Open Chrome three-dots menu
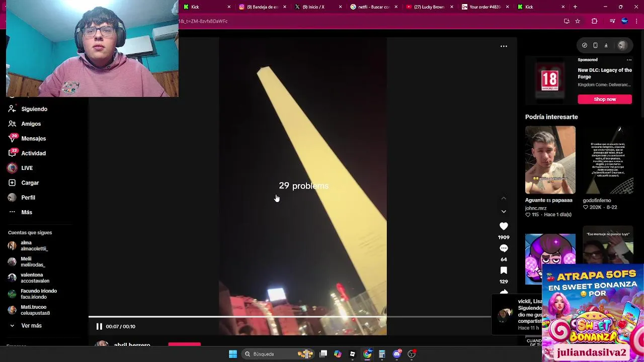The image size is (644, 362). click(637, 21)
